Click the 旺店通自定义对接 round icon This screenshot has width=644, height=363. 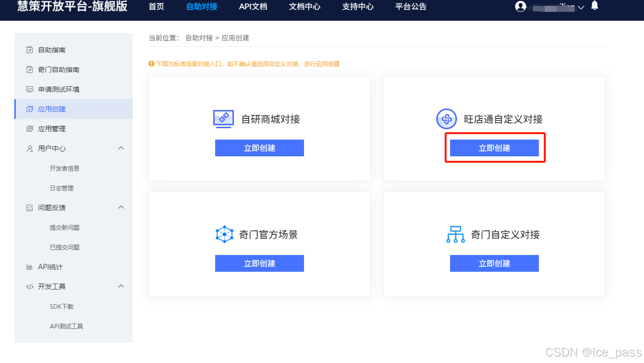coord(447,119)
